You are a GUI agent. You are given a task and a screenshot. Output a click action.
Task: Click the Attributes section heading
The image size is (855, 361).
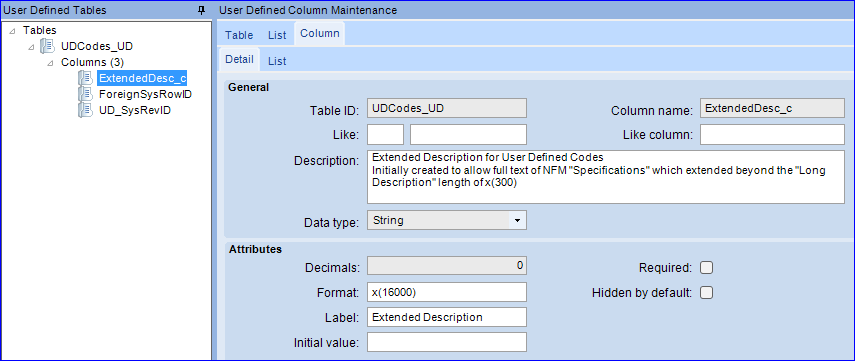[x=255, y=249]
